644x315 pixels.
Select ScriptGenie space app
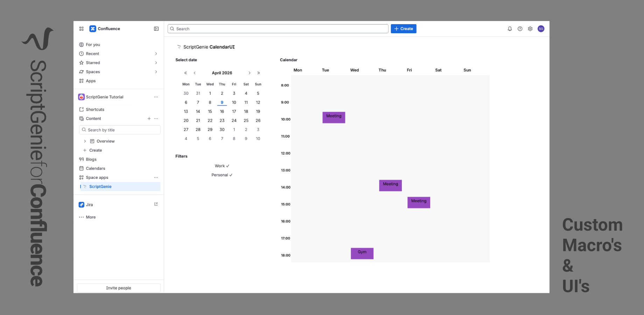pyautogui.click(x=120, y=187)
